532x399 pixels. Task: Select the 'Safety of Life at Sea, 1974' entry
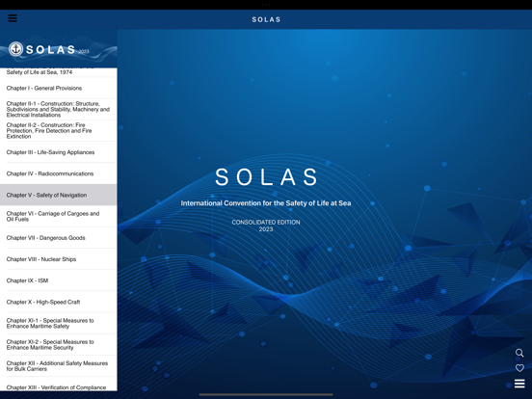click(x=59, y=72)
